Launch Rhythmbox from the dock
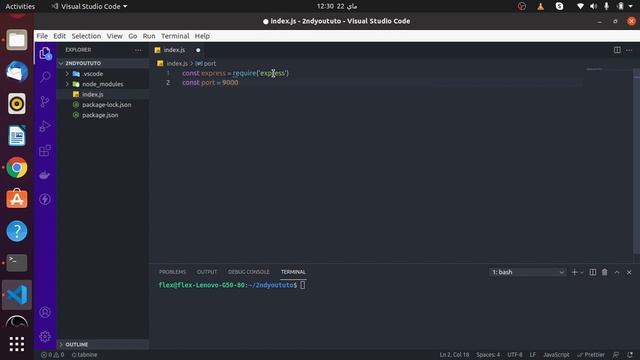Viewport: 640px width, 360px height. 17,104
